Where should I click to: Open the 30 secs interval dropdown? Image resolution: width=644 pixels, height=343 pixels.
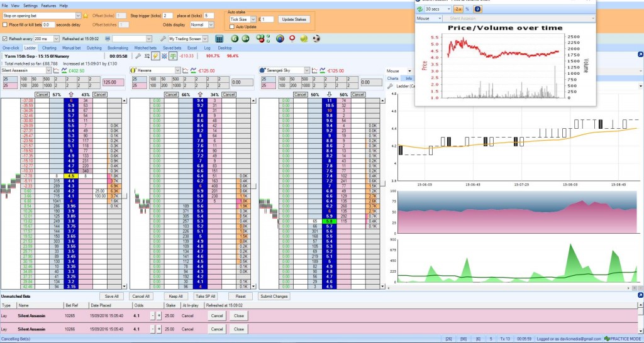(448, 9)
